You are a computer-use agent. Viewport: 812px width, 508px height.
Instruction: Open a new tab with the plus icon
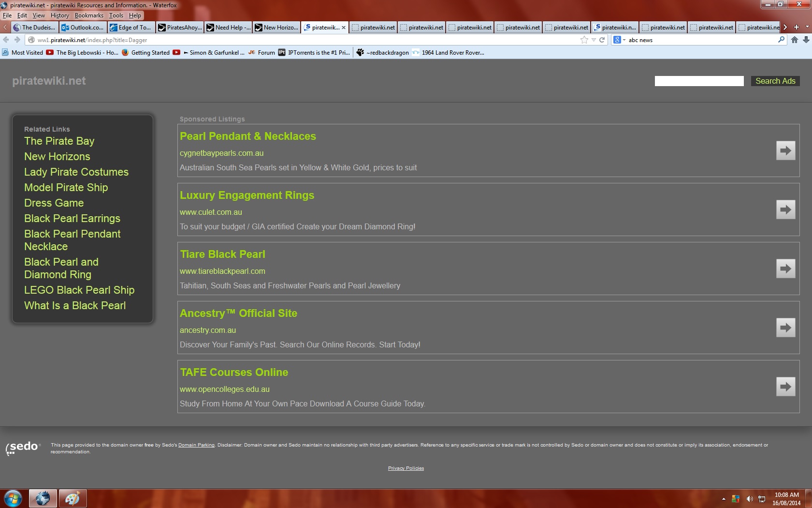click(x=796, y=27)
